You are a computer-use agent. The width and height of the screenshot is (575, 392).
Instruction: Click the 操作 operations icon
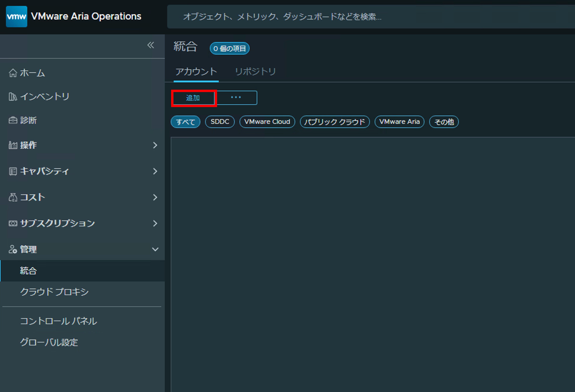pos(13,145)
